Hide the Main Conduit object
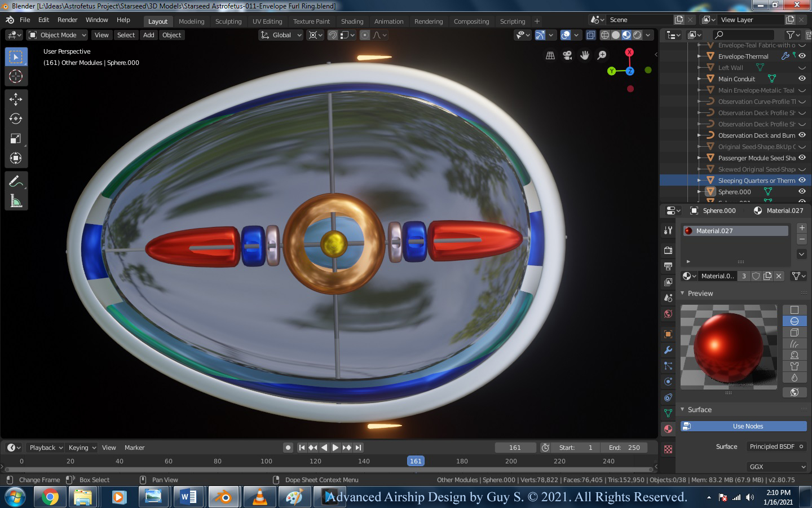 pyautogui.click(x=802, y=79)
